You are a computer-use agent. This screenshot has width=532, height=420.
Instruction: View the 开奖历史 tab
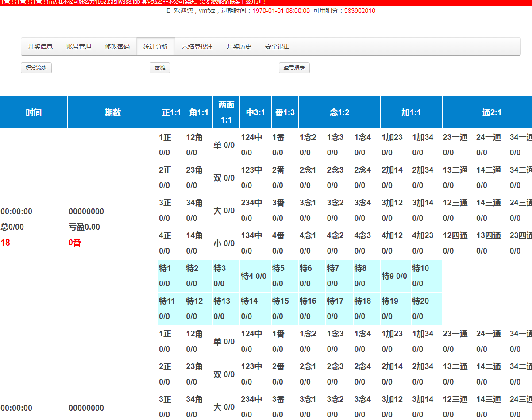[239, 46]
